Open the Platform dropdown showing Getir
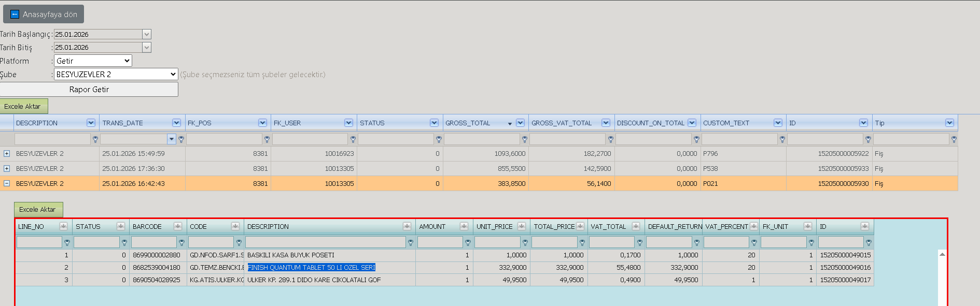 coord(93,61)
